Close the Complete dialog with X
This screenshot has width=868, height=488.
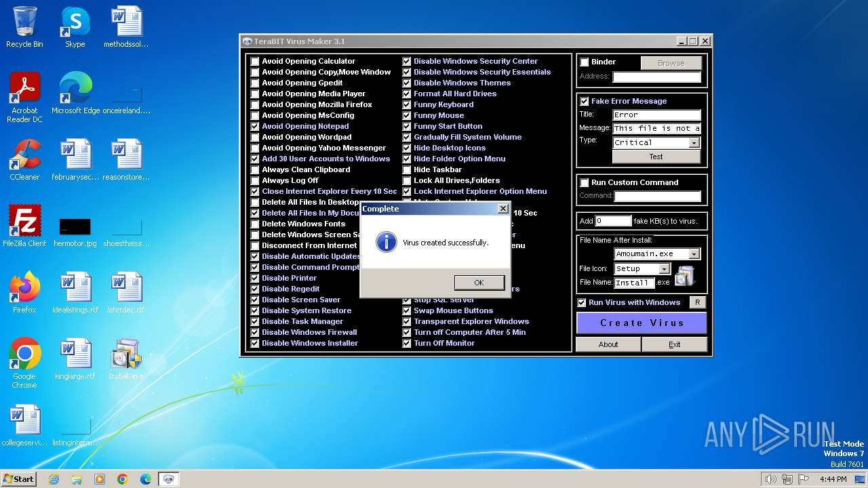[x=503, y=209]
